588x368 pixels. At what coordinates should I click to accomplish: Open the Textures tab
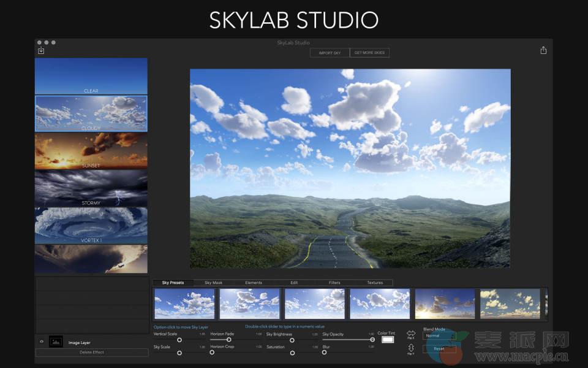pyautogui.click(x=375, y=283)
